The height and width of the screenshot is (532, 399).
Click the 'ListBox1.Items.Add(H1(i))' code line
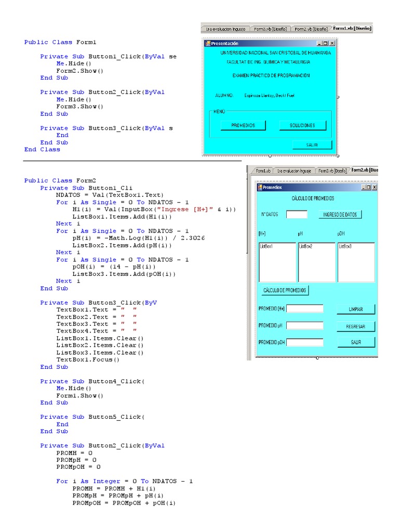click(122, 217)
